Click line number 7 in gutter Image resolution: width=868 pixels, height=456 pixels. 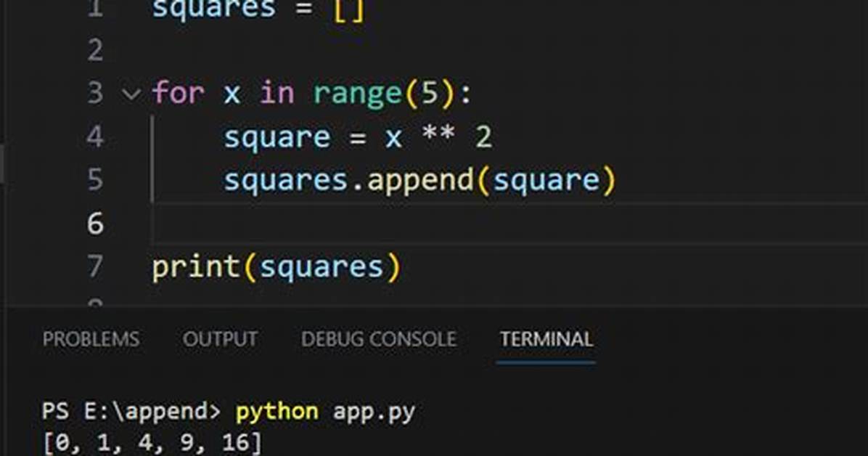point(95,266)
